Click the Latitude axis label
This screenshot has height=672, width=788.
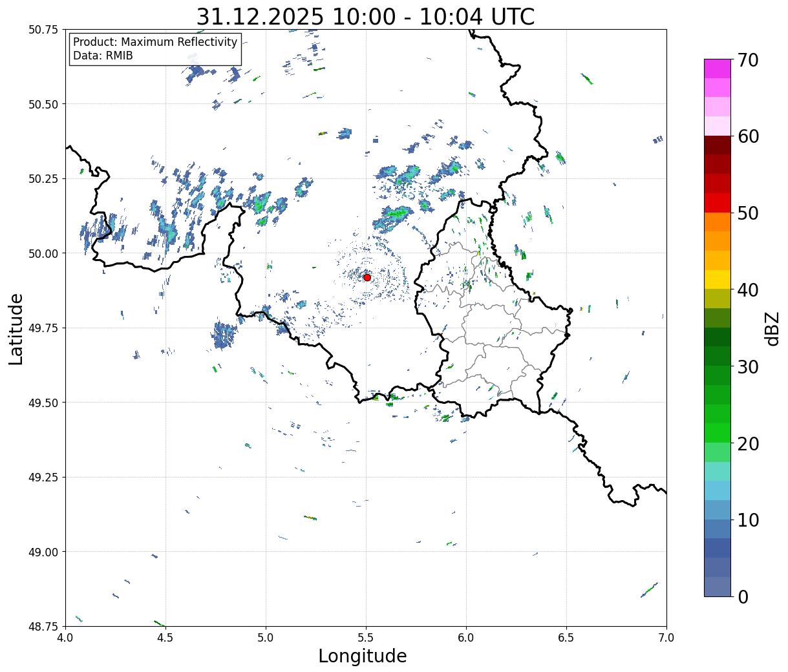point(16,329)
